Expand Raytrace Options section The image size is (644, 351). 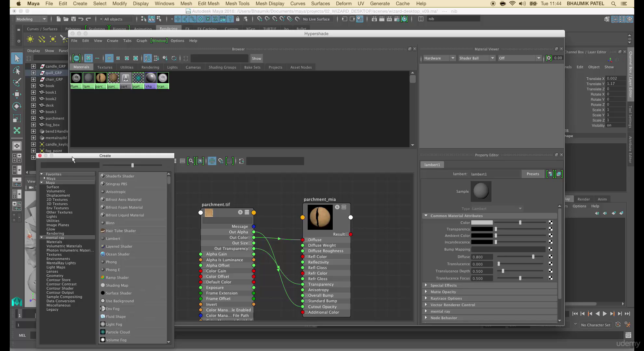point(426,298)
